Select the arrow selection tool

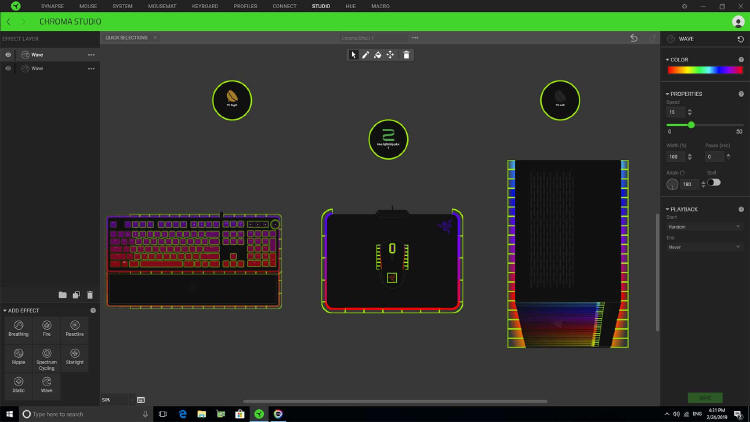click(x=353, y=55)
